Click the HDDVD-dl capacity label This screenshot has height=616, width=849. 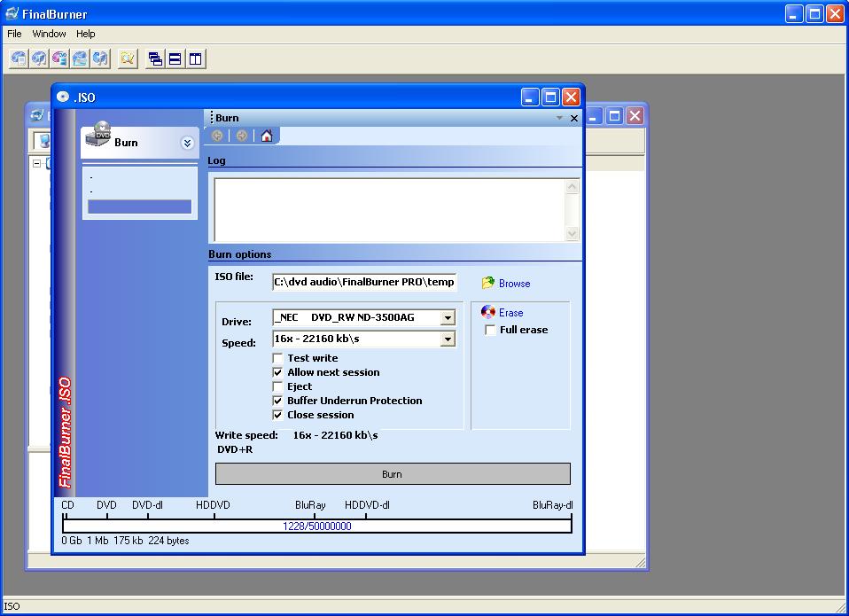click(x=367, y=505)
